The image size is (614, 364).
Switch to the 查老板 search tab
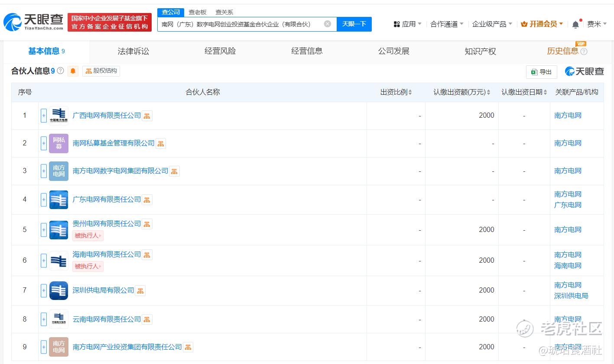click(198, 12)
